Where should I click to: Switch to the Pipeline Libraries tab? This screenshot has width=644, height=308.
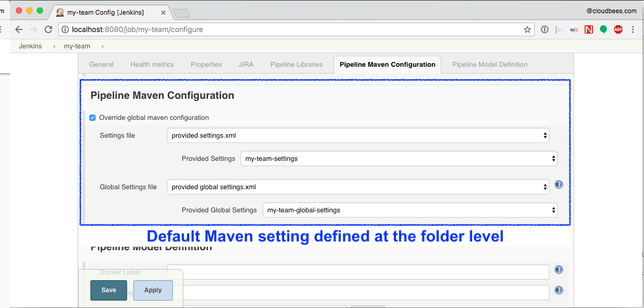[296, 65]
